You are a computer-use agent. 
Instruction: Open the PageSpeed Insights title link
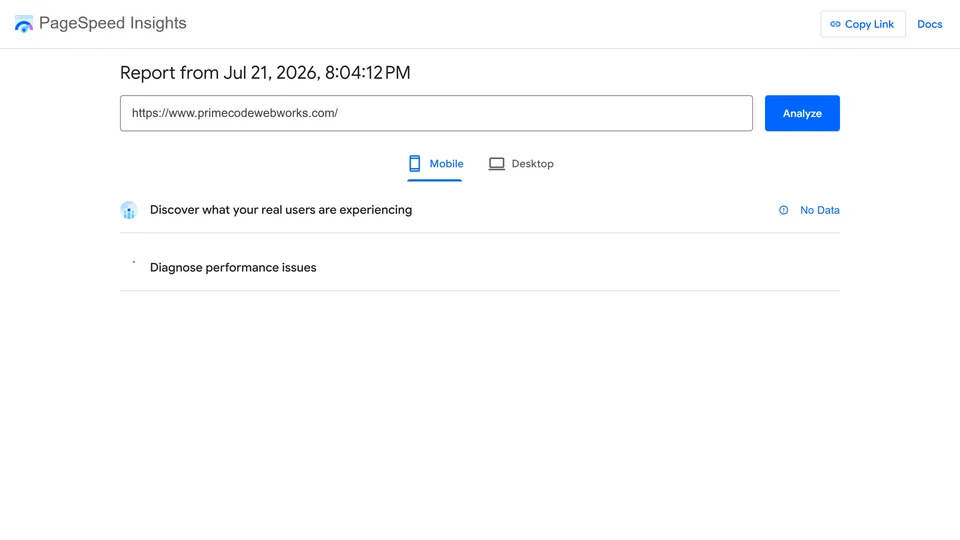click(113, 23)
